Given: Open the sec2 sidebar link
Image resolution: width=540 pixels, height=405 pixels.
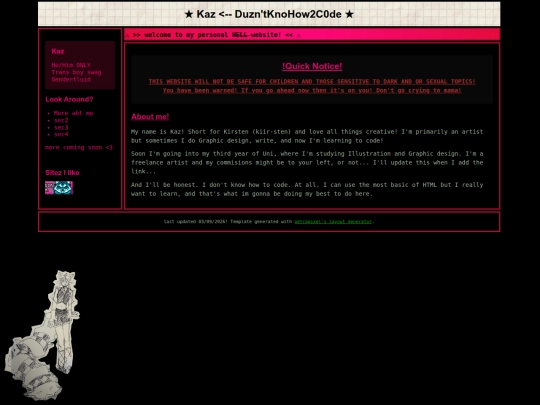Looking at the screenshot, I should tap(61, 121).
